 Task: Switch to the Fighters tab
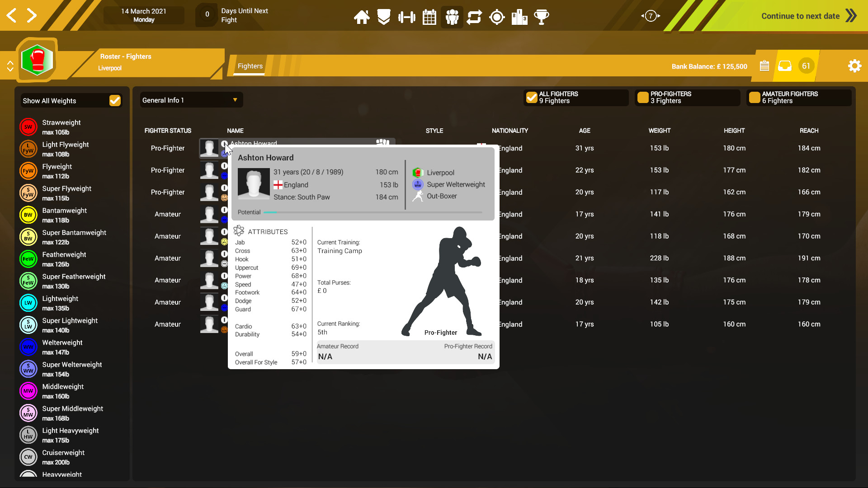pos(250,66)
